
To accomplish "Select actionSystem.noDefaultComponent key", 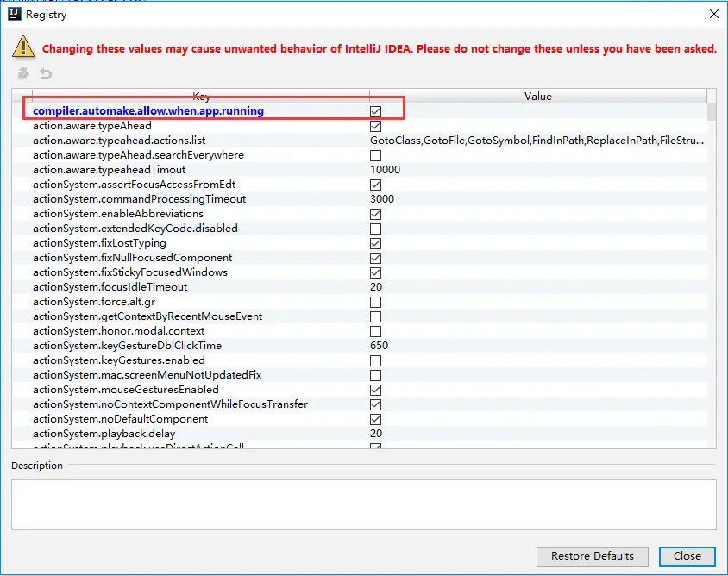I will click(x=120, y=419).
